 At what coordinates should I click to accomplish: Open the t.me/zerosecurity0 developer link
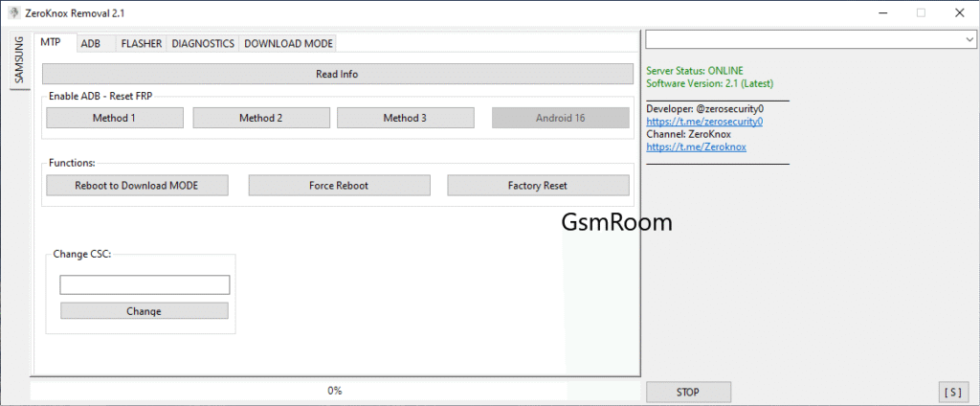[703, 123]
